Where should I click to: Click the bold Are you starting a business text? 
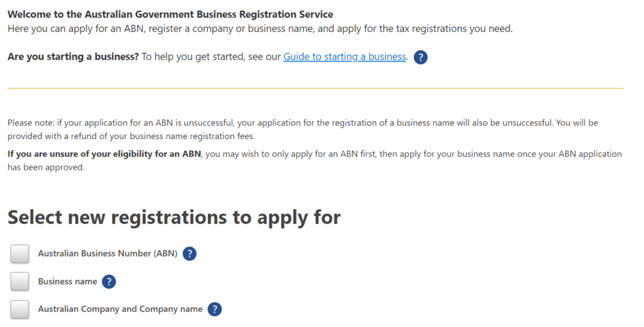point(73,57)
